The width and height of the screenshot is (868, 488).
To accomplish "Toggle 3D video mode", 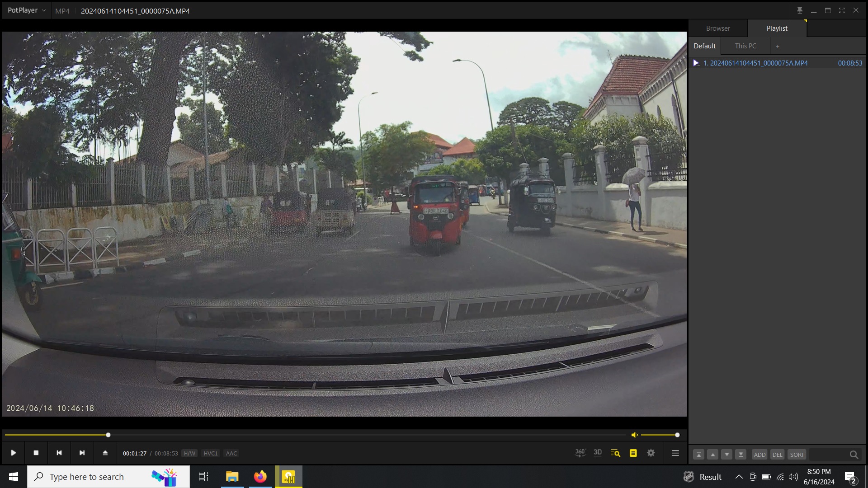I will [x=598, y=453].
